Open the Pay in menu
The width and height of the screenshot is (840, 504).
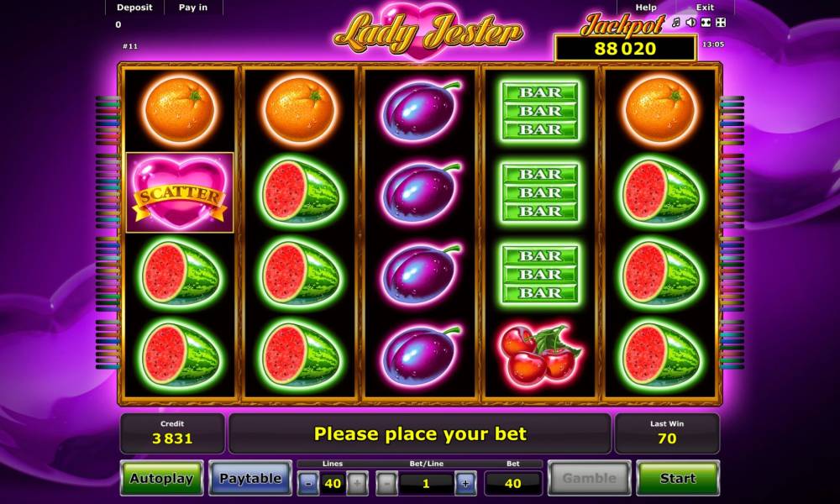coord(193,8)
